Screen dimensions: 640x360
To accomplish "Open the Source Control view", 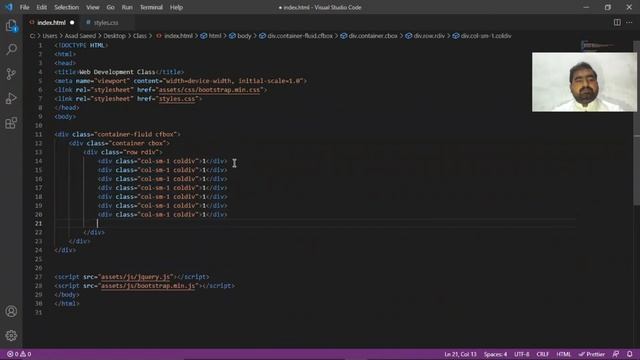I will [x=11, y=74].
